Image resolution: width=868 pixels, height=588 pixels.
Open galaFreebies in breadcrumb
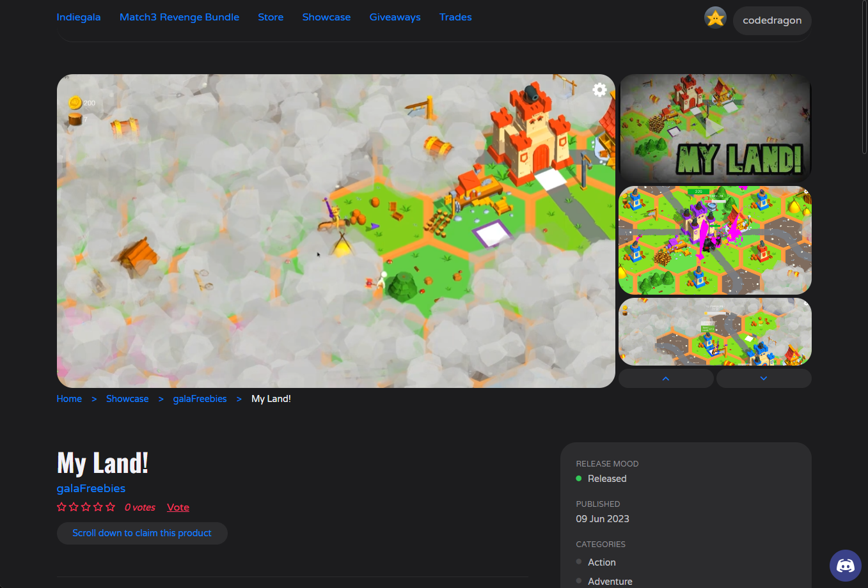click(x=200, y=399)
